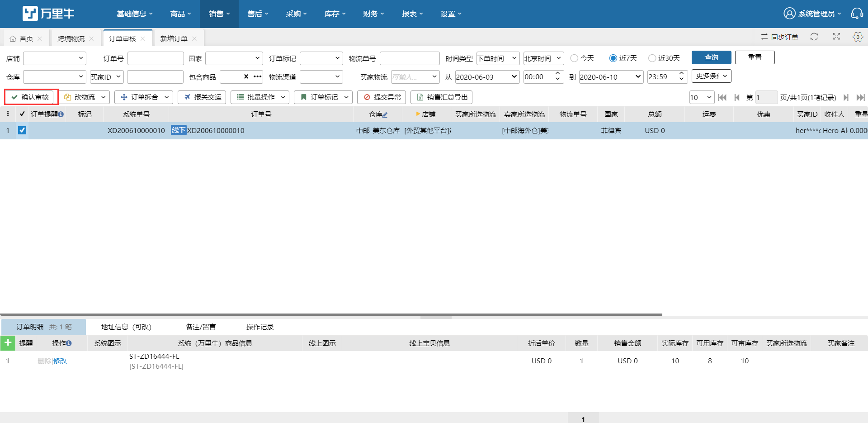Open the 销售 top menu

point(219,14)
